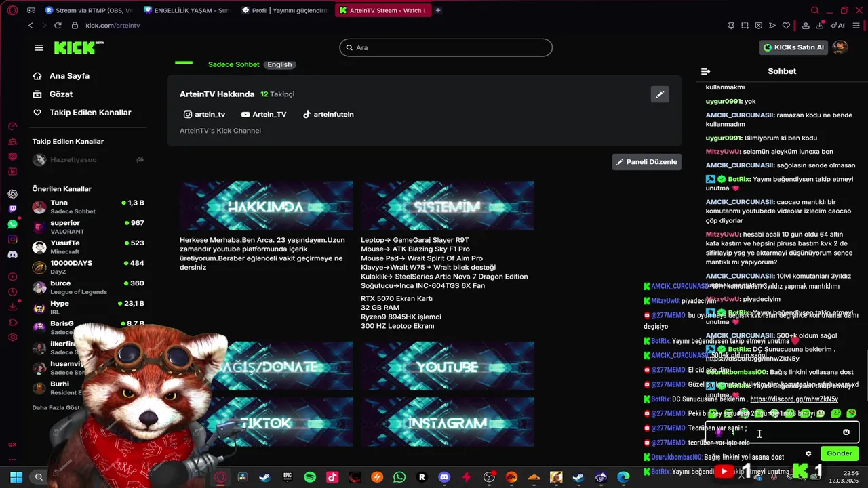Open Opera sidebar settings gear

(12, 337)
